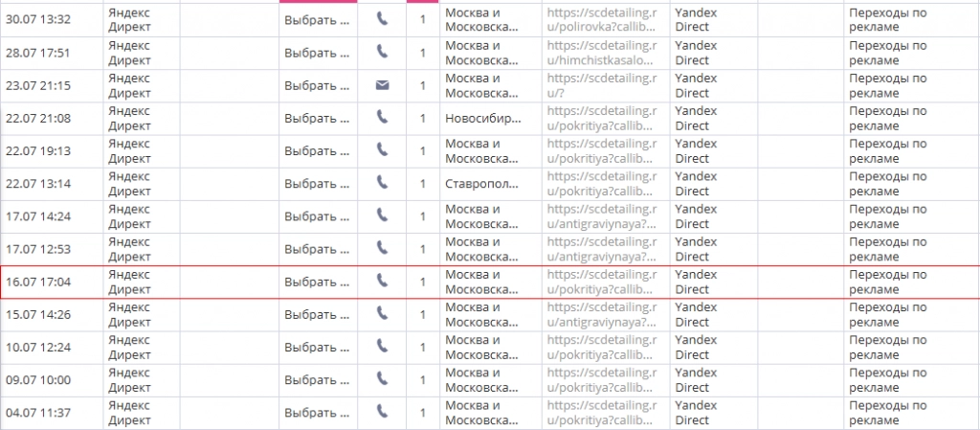Image resolution: width=980 pixels, height=430 pixels.
Task: Click the phone icon in the 22.07 13:14 row
Action: coord(382,184)
